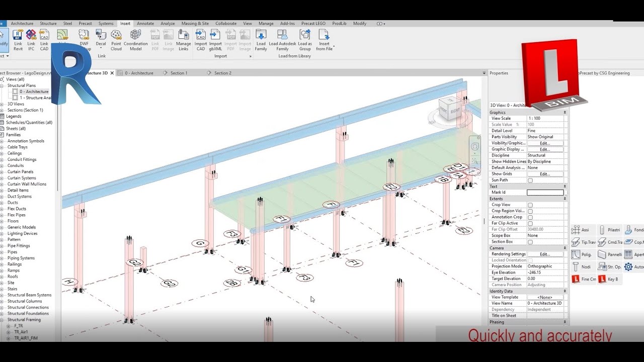Click the Import CAD icon
Image resolution: width=644 pixels, height=362 pixels.
pos(201,40)
